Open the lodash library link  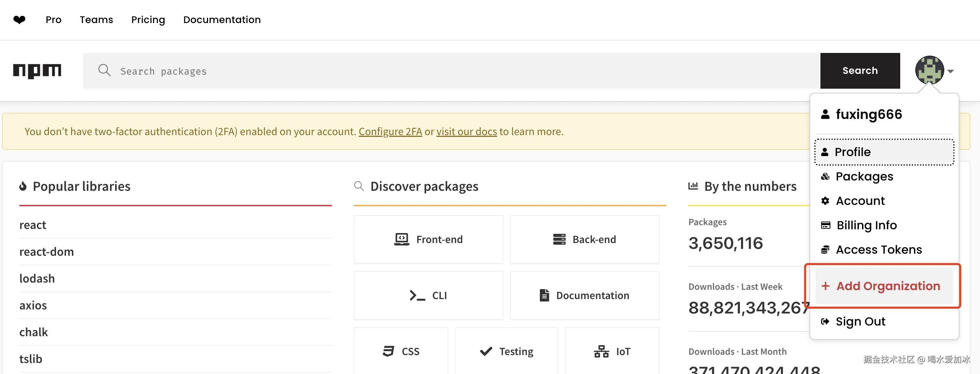pyautogui.click(x=37, y=278)
